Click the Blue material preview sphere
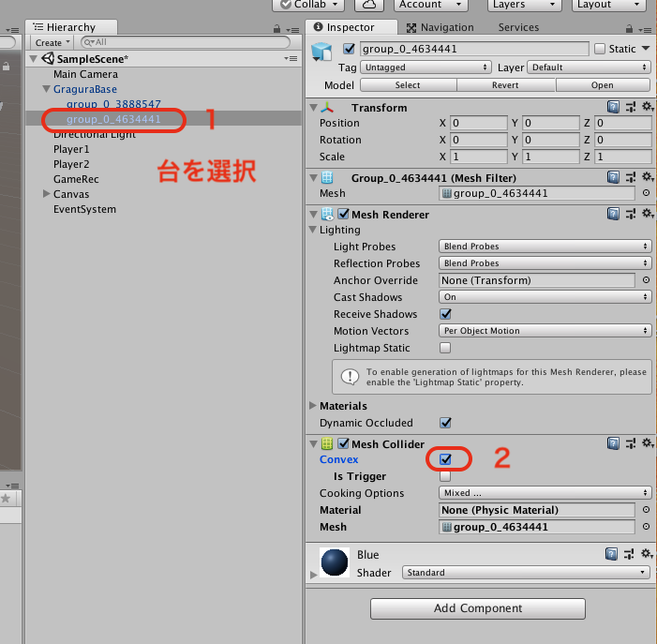The image size is (657, 644). 335,562
